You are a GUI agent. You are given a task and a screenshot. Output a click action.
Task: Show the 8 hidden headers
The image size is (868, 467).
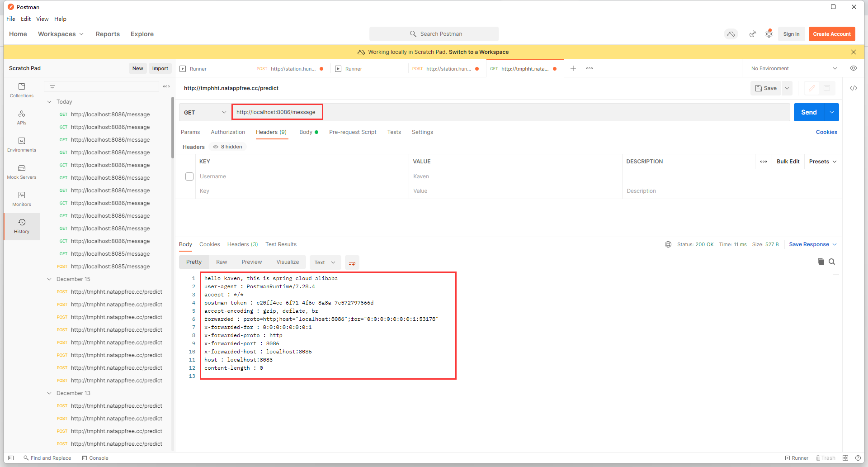pyautogui.click(x=228, y=147)
